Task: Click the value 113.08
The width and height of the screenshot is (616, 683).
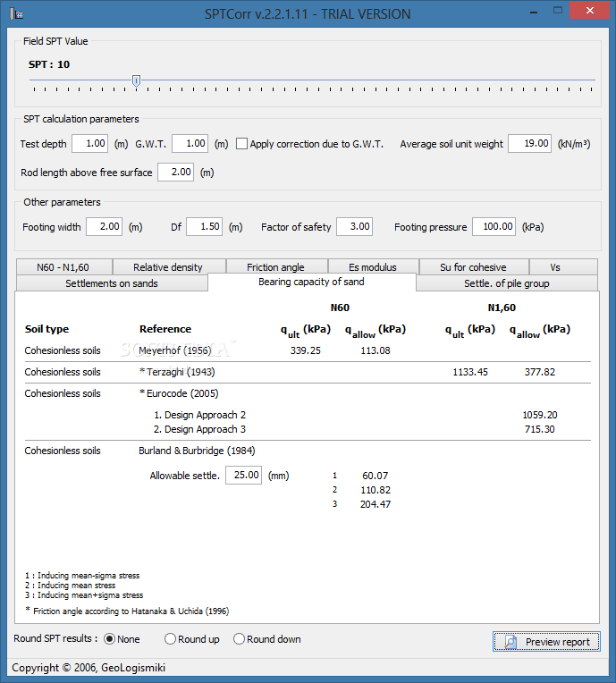Action: point(376,350)
